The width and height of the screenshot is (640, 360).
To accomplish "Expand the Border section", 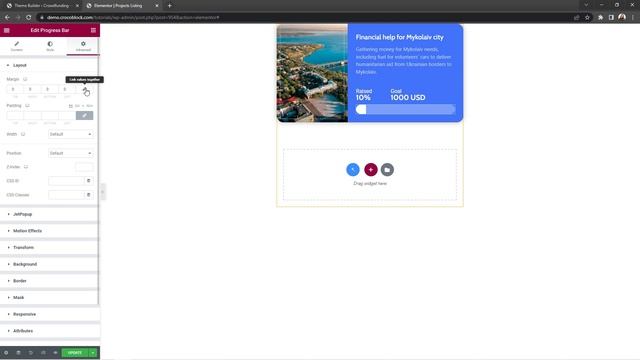I will pos(49,281).
